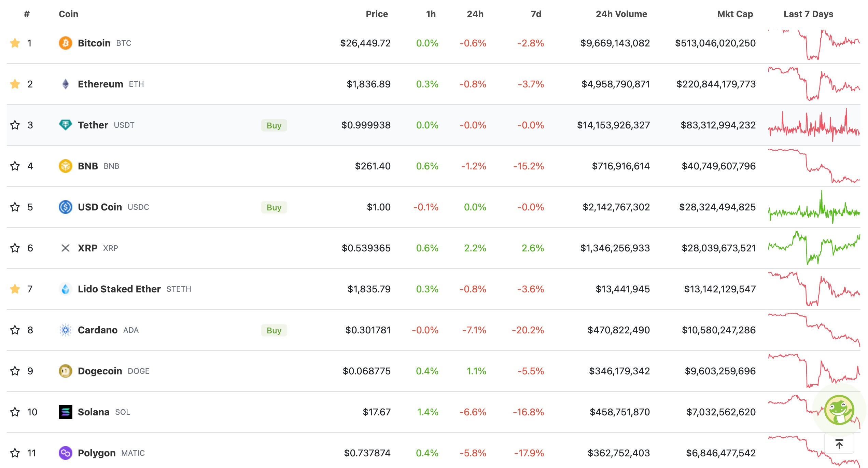
Task: Favorite Dogecoin with its star icon
Action: [x=15, y=371]
